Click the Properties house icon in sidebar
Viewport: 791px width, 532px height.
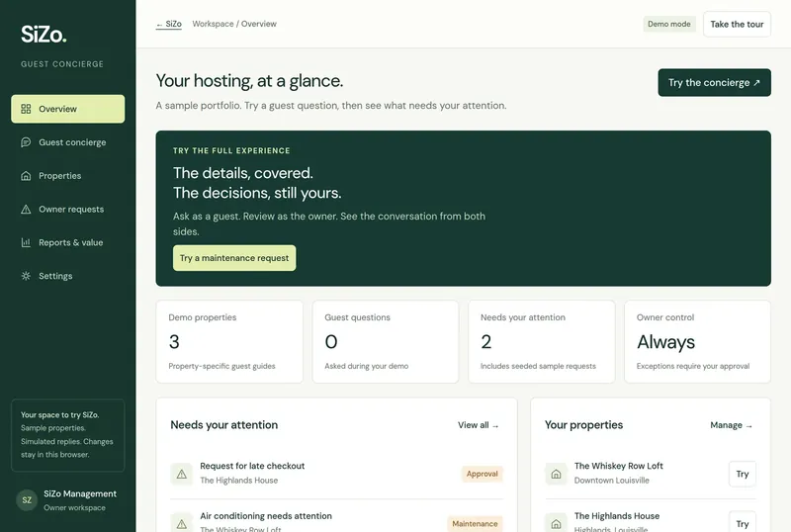click(26, 176)
